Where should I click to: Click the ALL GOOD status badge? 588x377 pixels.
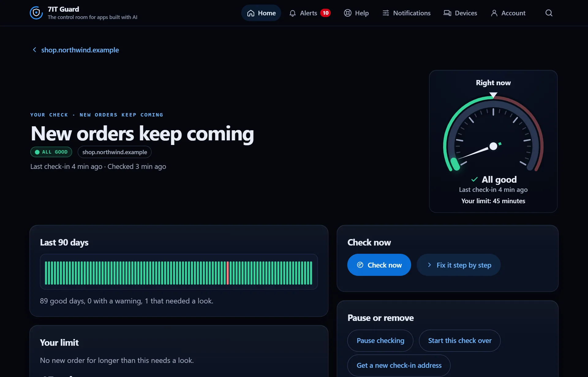tap(51, 152)
